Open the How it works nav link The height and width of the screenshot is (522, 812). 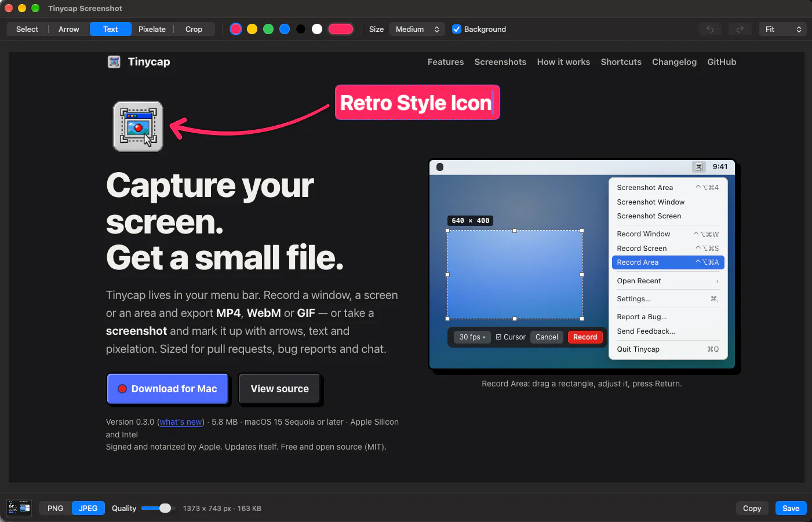click(563, 62)
